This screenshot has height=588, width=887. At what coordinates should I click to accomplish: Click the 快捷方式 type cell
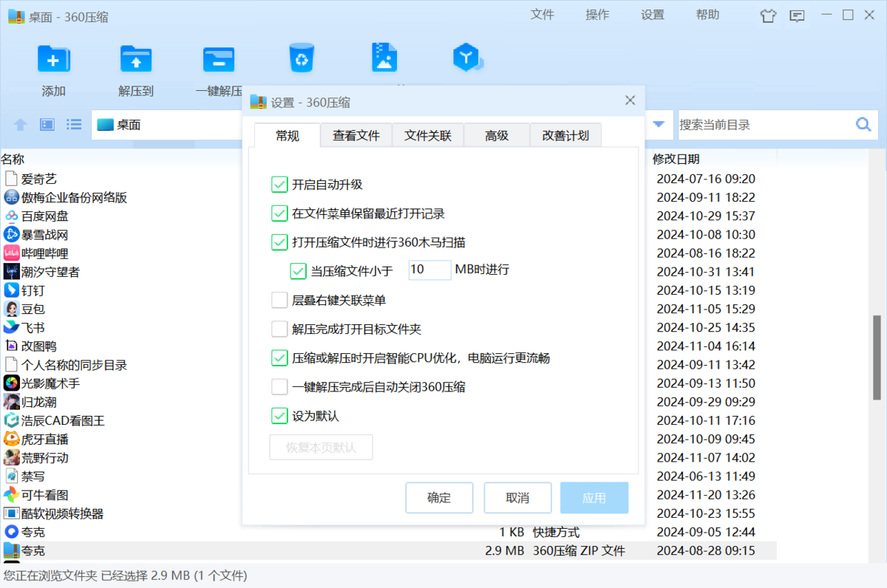click(556, 532)
